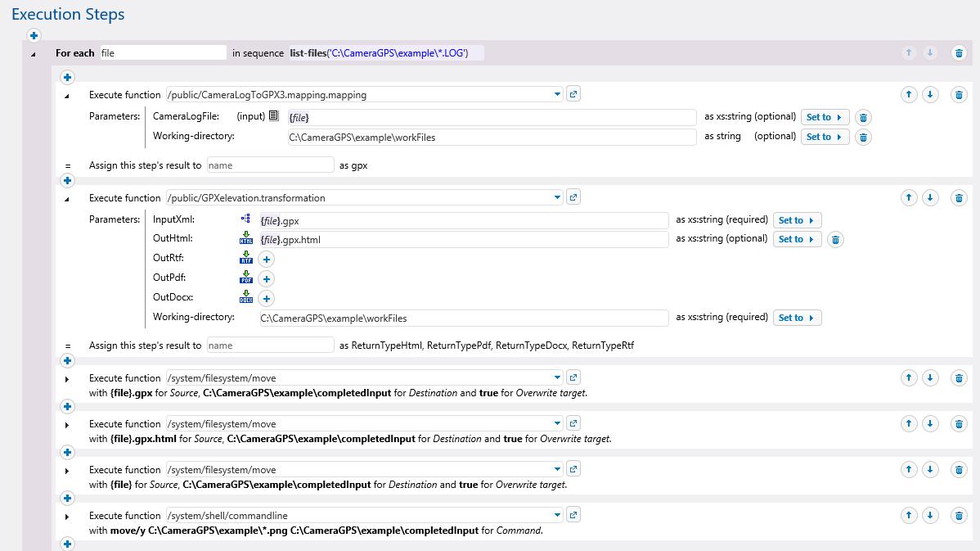Click the InputXml value field
This screenshot has width=980, height=551.
point(464,221)
